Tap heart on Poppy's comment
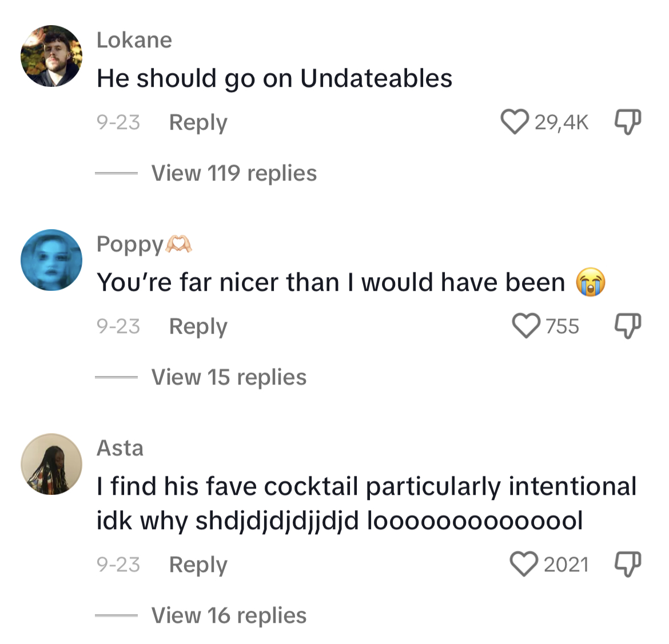669x644 pixels. tap(526, 326)
